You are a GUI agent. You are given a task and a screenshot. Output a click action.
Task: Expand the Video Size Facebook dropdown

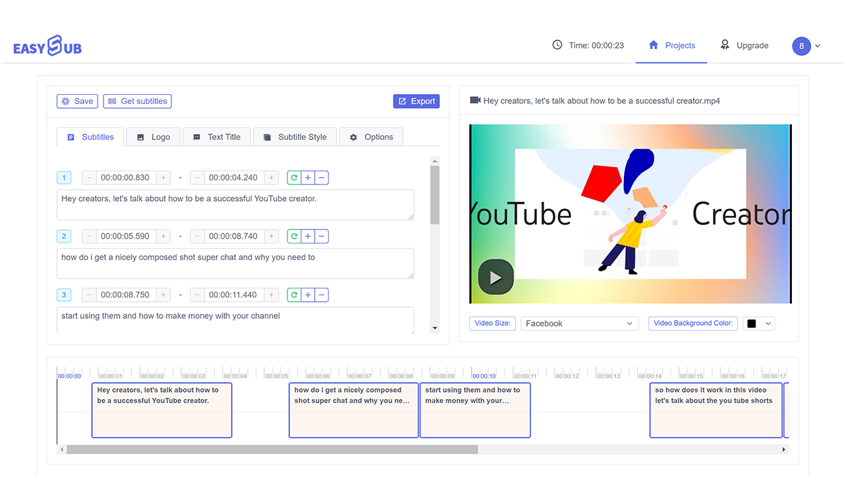click(x=579, y=324)
